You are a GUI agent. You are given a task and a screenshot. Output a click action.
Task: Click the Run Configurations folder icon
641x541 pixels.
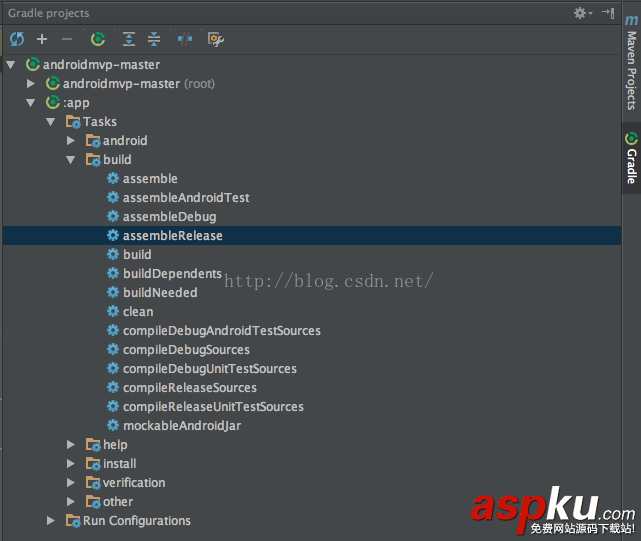[x=73, y=521]
